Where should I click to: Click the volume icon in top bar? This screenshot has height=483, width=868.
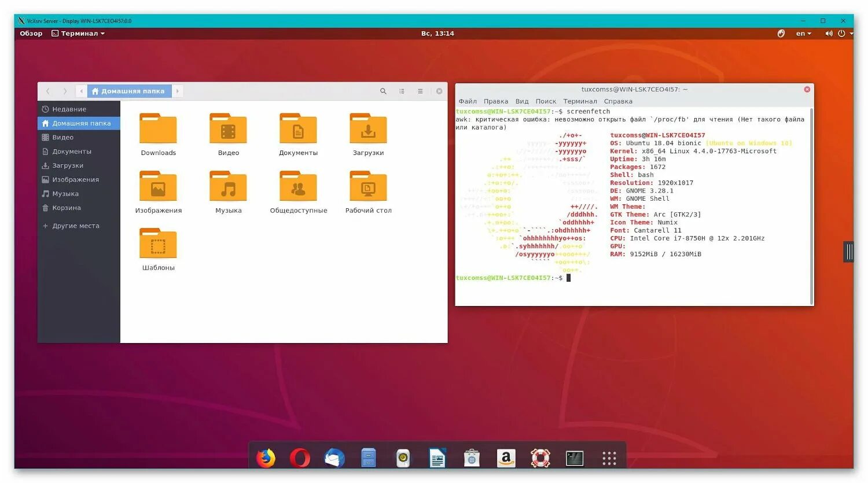point(829,34)
